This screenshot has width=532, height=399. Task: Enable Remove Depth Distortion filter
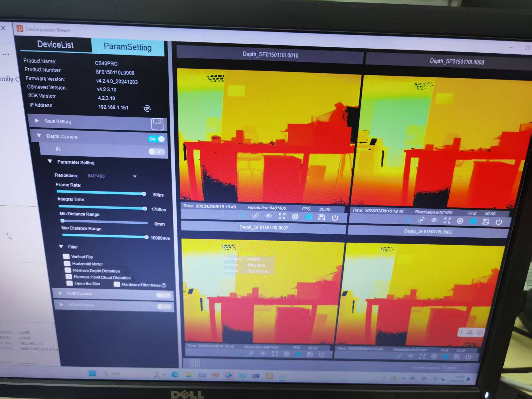coord(68,270)
